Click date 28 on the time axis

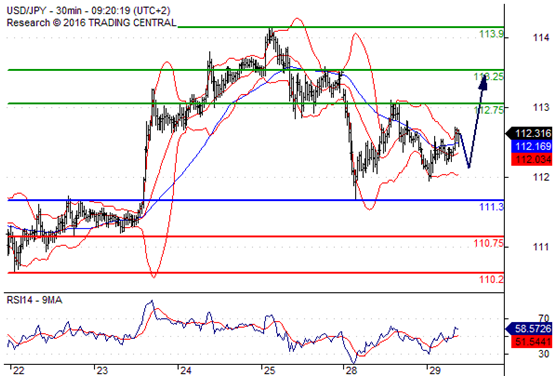click(351, 371)
